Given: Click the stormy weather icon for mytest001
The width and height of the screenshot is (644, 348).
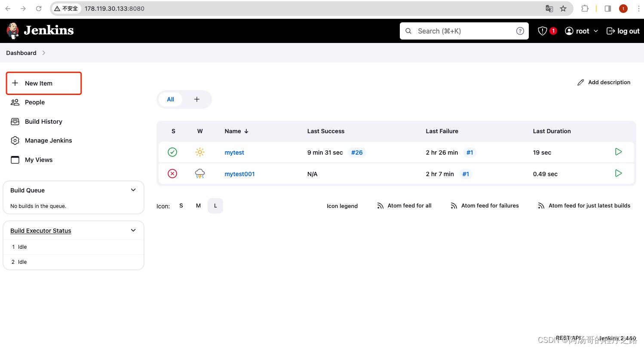Looking at the screenshot, I should click(200, 174).
